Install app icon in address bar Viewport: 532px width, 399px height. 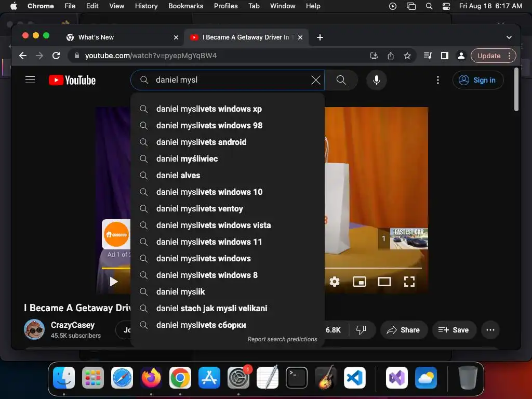pos(374,56)
